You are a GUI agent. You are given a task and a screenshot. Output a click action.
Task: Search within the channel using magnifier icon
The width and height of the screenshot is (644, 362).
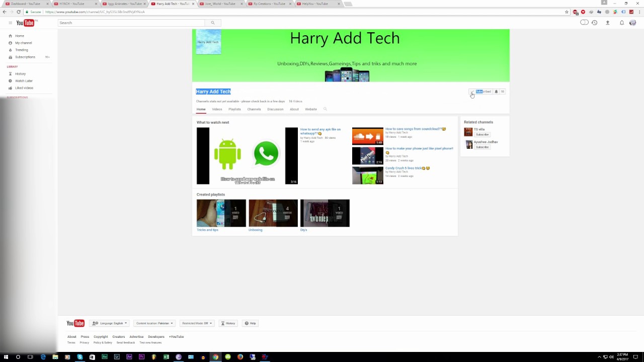coord(325,109)
